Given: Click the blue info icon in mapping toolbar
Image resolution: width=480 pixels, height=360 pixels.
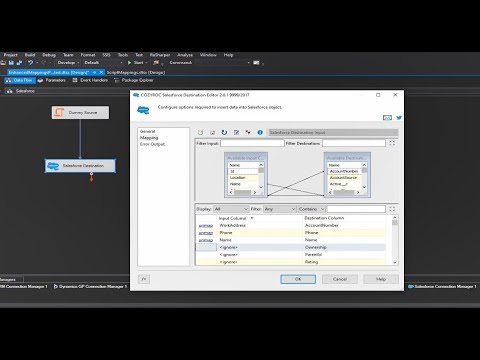Looking at the screenshot, I should [260, 132].
